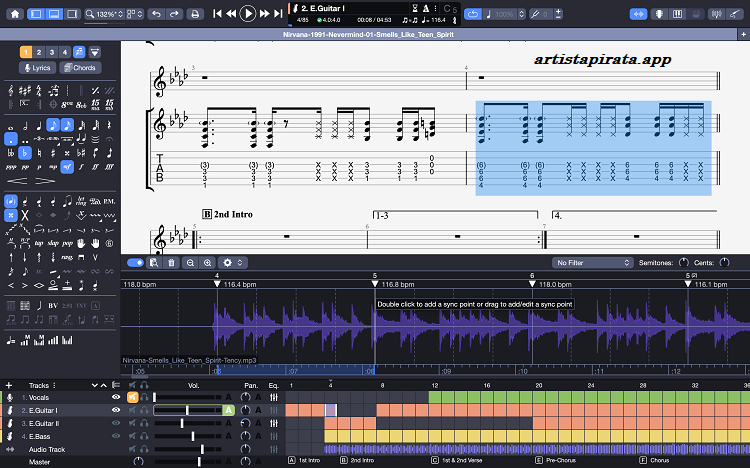This screenshot has width=750, height=468.
Task: Start playback with the Play button
Action: pyautogui.click(x=247, y=14)
